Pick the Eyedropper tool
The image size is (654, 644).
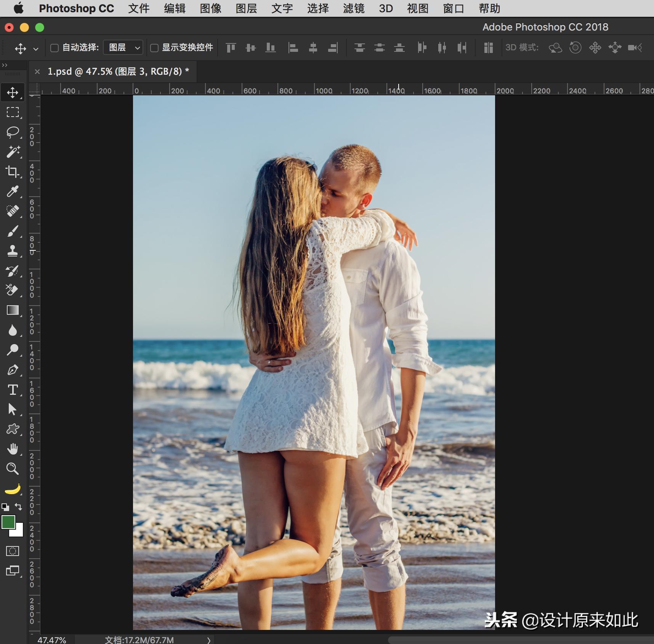coord(13,191)
